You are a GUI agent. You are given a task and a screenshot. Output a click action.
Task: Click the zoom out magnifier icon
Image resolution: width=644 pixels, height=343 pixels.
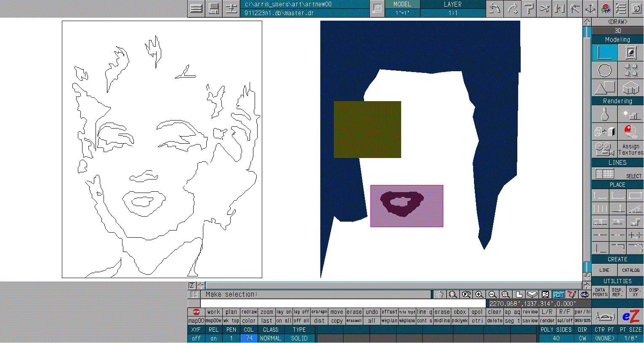(x=492, y=295)
